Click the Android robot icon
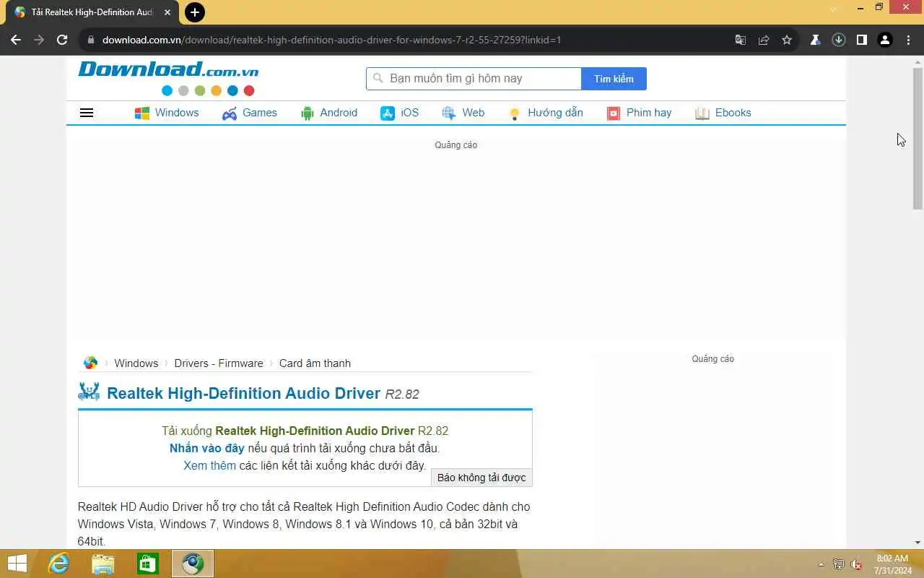Image resolution: width=924 pixels, height=578 pixels. (x=308, y=113)
